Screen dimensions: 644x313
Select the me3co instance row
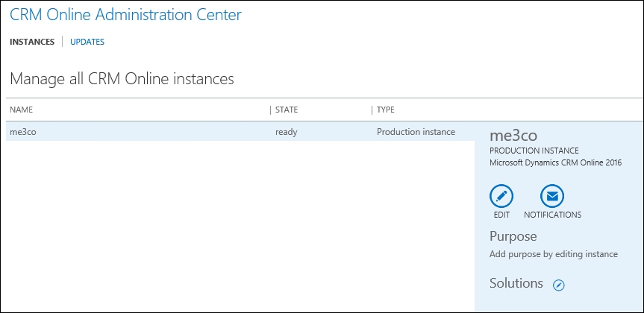click(240, 132)
